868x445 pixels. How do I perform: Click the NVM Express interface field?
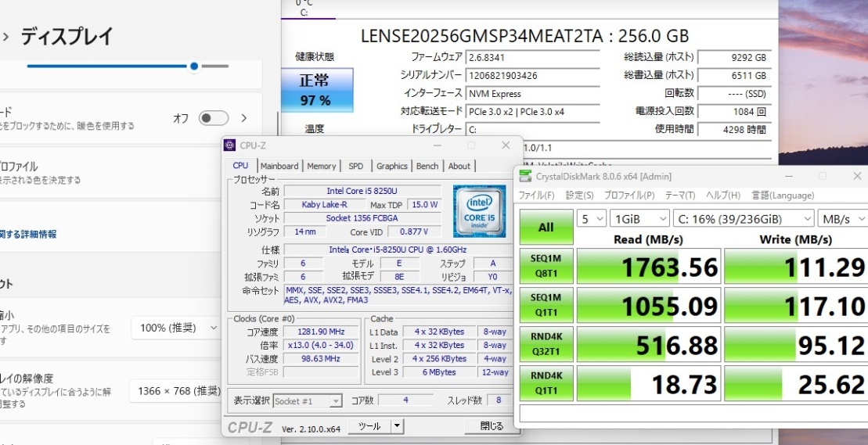532,93
